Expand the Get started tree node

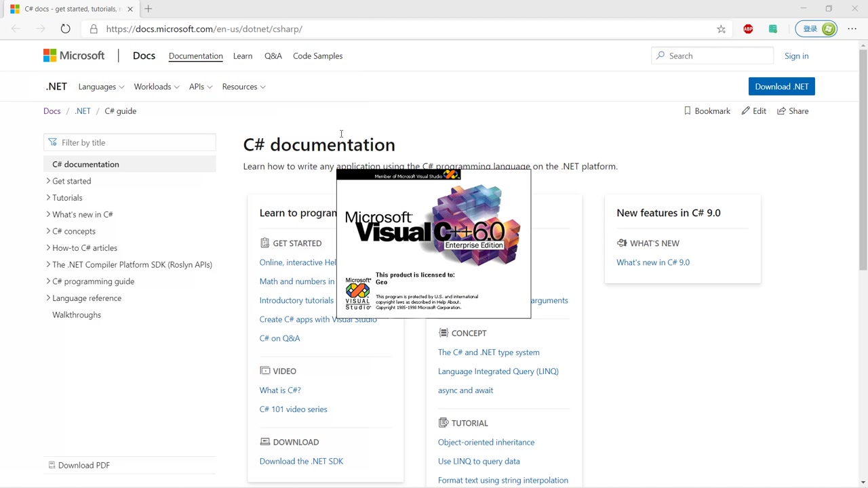click(x=48, y=181)
